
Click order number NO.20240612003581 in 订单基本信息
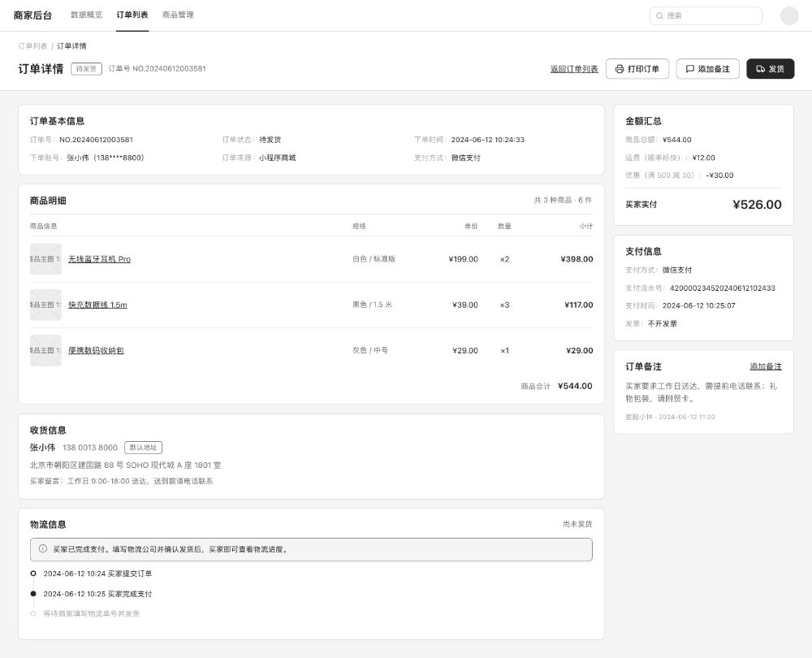pos(97,140)
